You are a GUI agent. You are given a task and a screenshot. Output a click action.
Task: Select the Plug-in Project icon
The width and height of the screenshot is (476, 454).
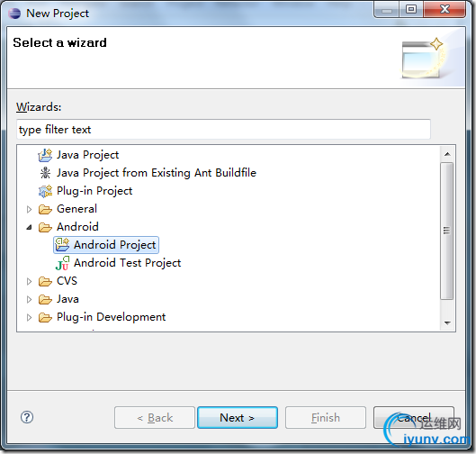[x=45, y=191]
